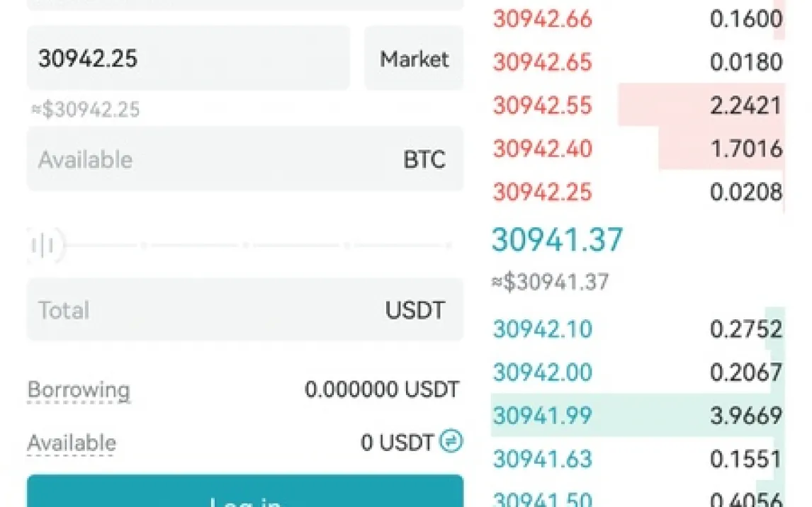This screenshot has width=812, height=507.
Task: Click the Borrowing label
Action: 79,390
